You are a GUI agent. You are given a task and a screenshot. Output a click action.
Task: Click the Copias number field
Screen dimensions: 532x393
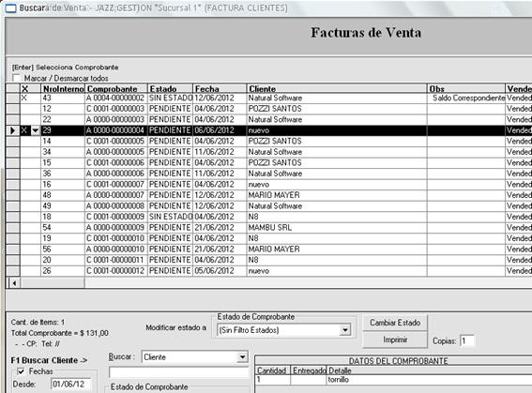(x=467, y=340)
